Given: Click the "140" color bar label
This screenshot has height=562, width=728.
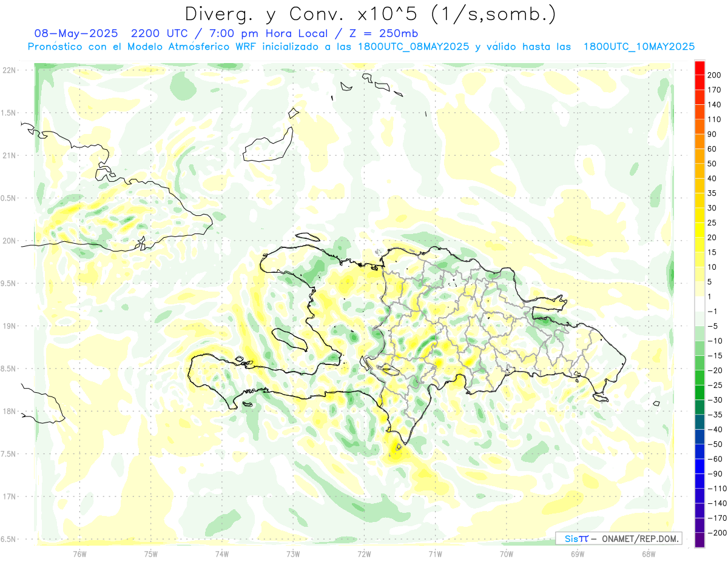Looking at the screenshot, I should click(714, 105).
